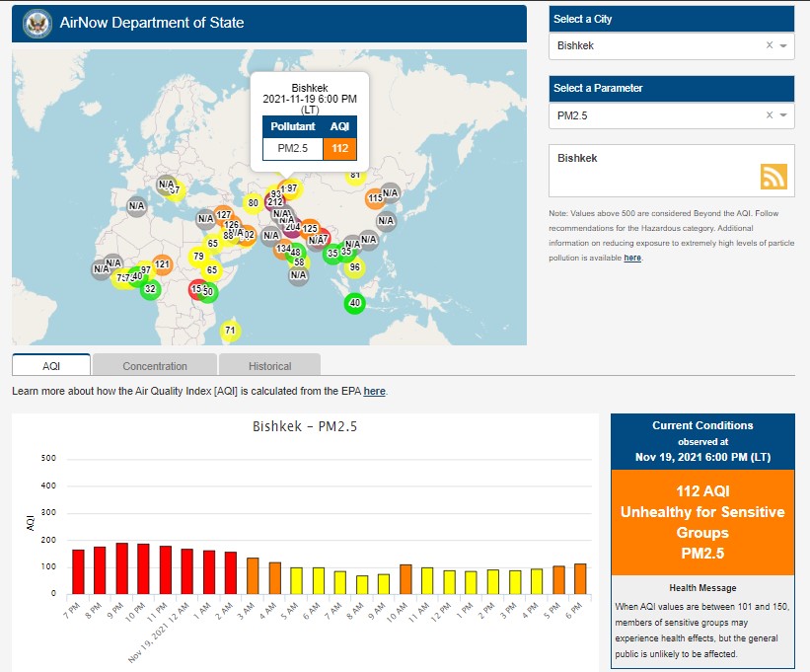Switch to the Historical tab
810x672 pixels.
269,365
